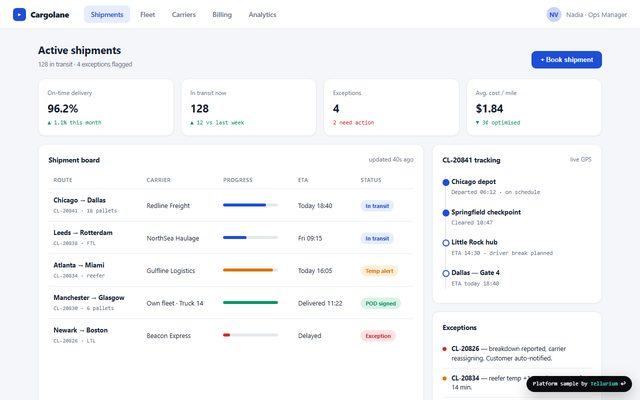Click the Little Rock hub stop label

click(474, 242)
